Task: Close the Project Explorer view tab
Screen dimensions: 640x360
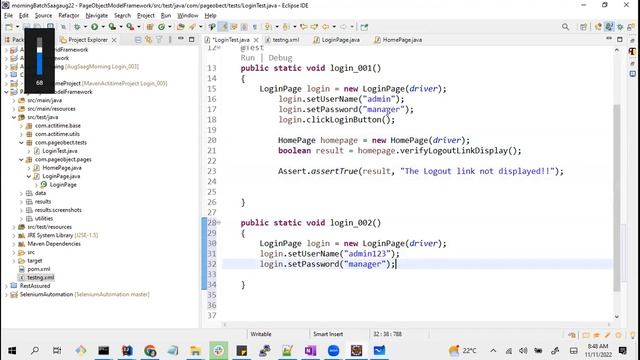Action: click(114, 40)
